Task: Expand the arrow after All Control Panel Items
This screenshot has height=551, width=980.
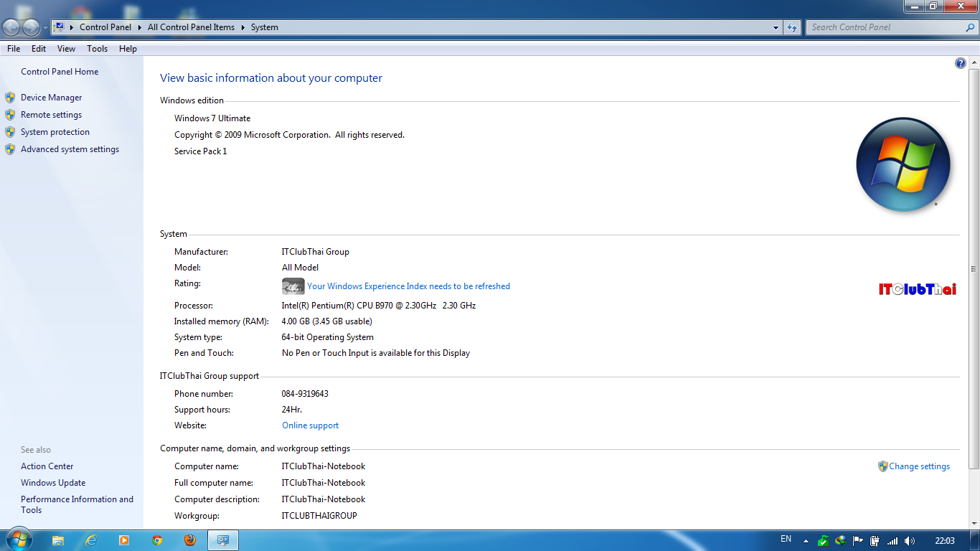Action: click(242, 27)
